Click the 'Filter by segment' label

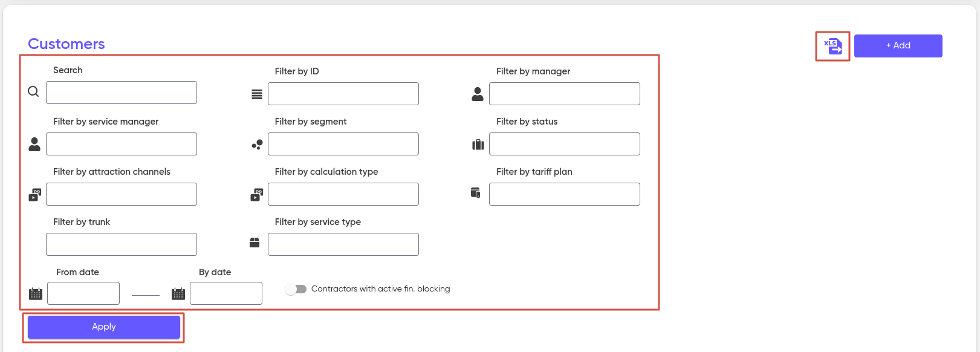click(311, 122)
